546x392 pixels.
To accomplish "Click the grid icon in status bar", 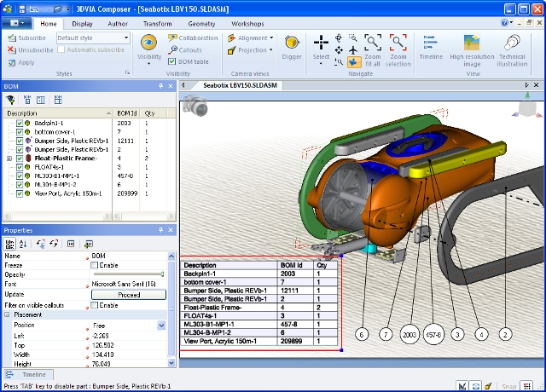I will pos(526,386).
